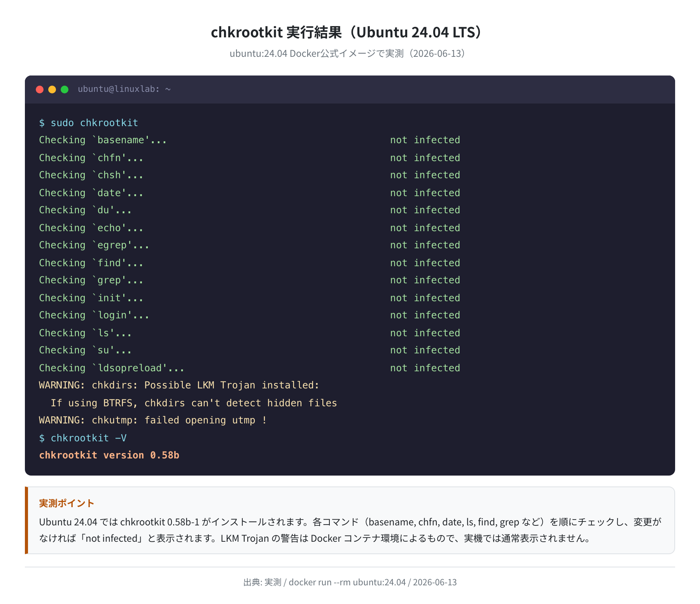The image size is (700, 604).
Task: Click not infected result for chfn
Action: [425, 158]
